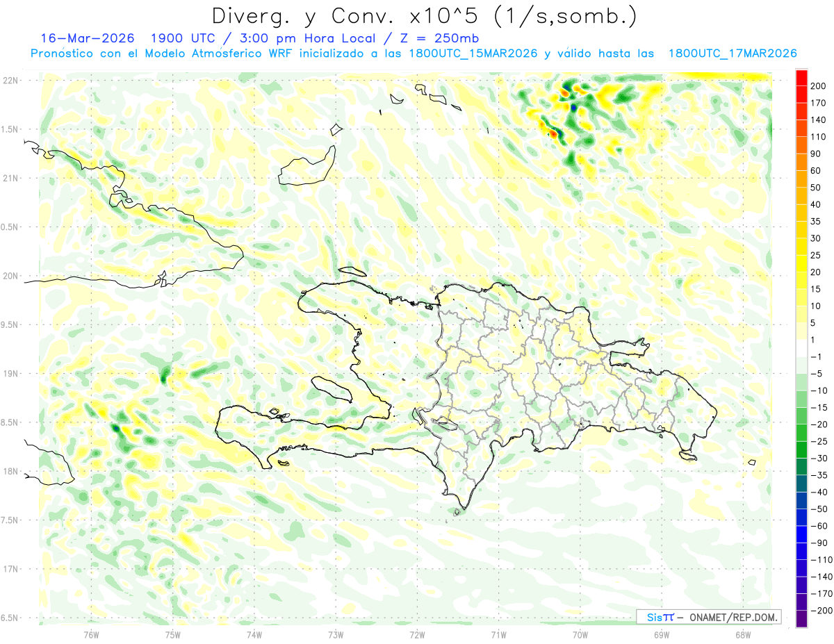Click the red color band above 200
Image resolution: width=834 pixels, height=644 pixels.
tap(801, 78)
